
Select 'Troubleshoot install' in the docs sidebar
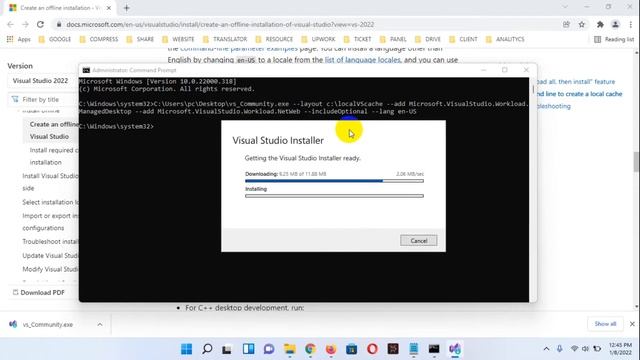tap(50, 242)
